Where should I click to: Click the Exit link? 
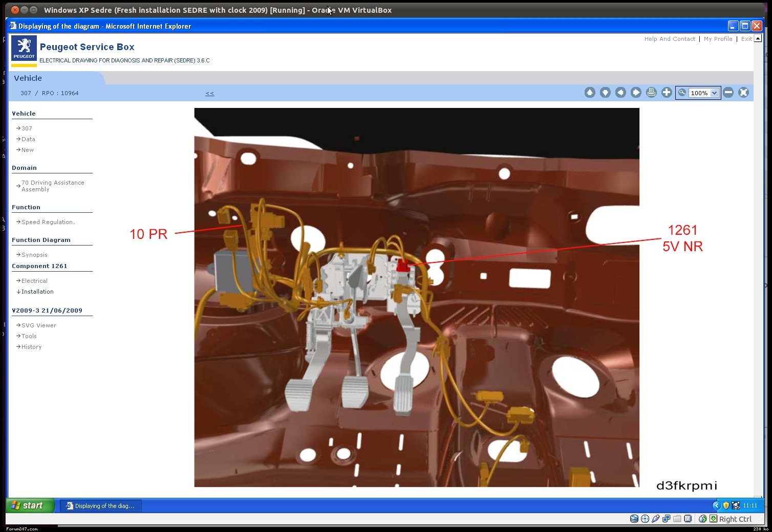click(x=746, y=39)
